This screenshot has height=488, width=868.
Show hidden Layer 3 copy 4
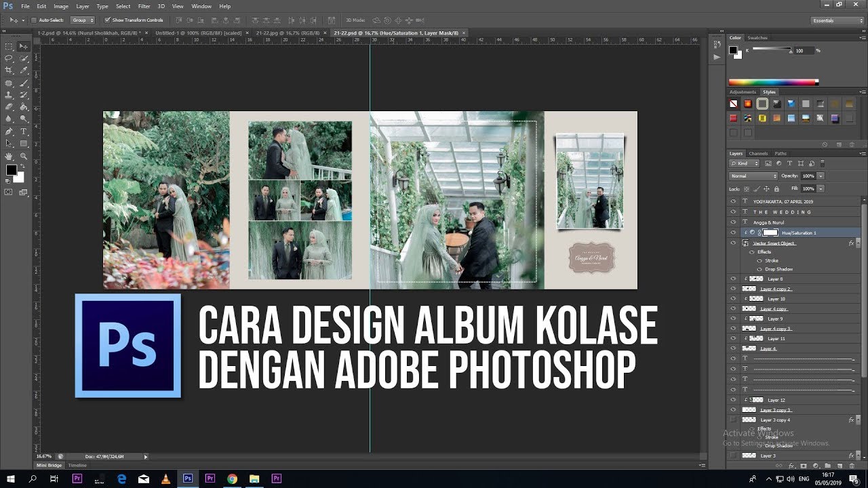click(733, 420)
